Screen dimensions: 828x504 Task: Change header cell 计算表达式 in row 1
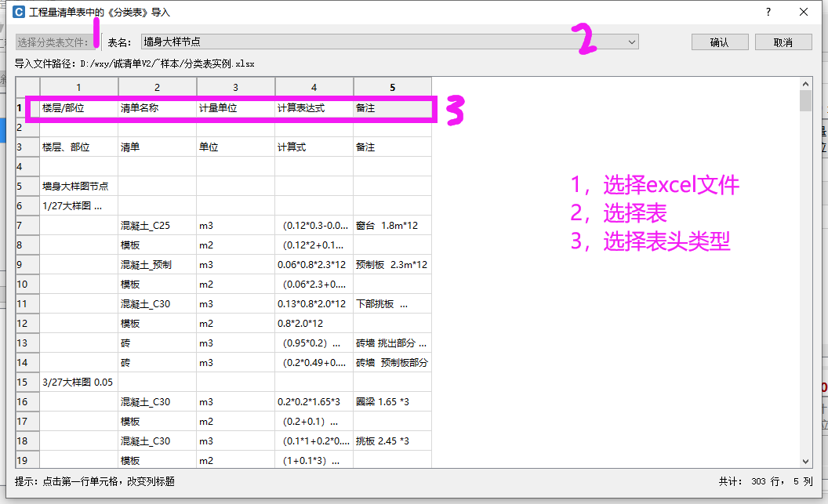click(x=314, y=107)
